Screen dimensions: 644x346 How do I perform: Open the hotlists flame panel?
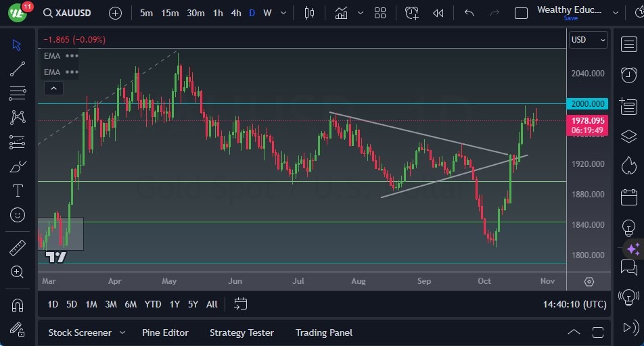pos(629,166)
